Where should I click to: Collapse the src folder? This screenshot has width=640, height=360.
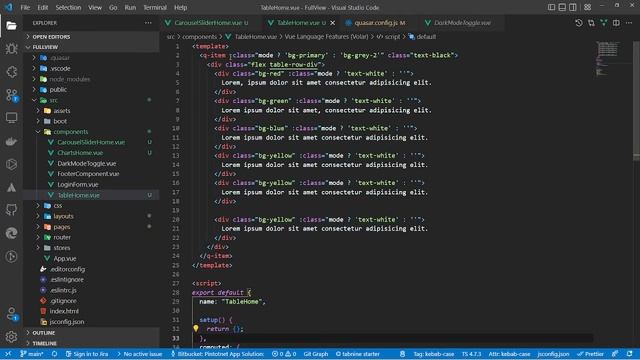(91, 100)
